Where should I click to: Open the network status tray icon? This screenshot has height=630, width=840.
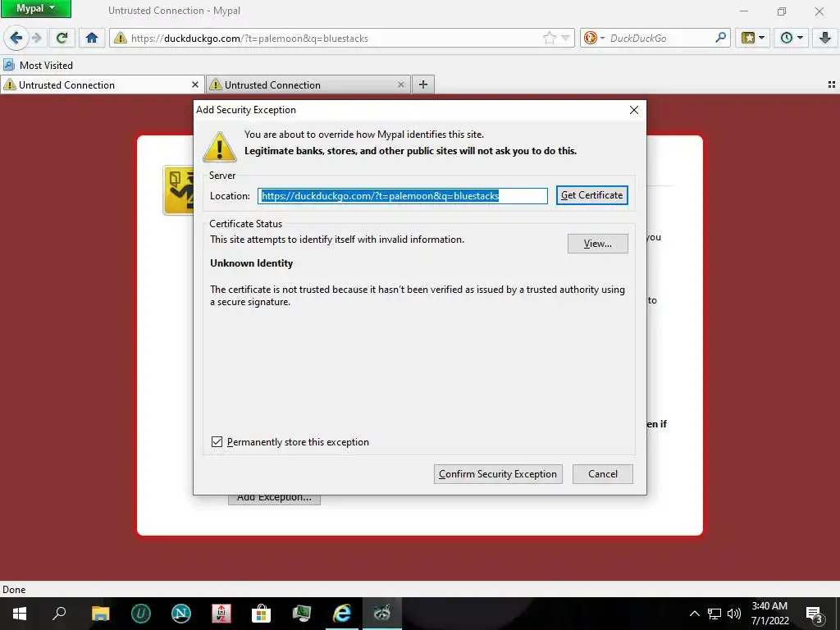click(x=714, y=614)
